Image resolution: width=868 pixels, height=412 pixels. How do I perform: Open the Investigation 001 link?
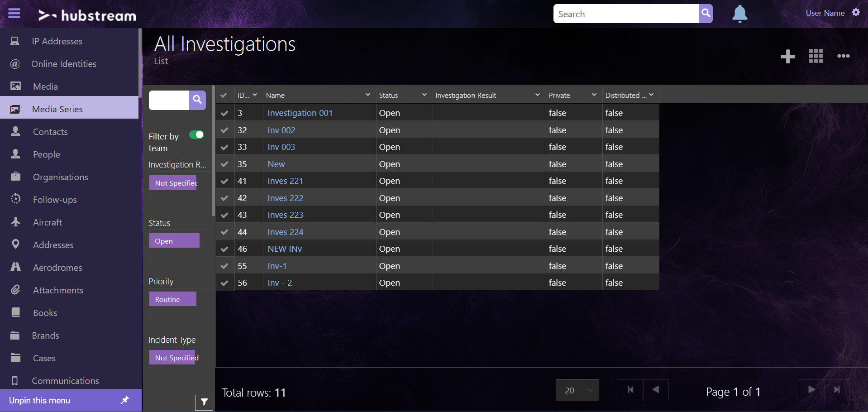(300, 113)
